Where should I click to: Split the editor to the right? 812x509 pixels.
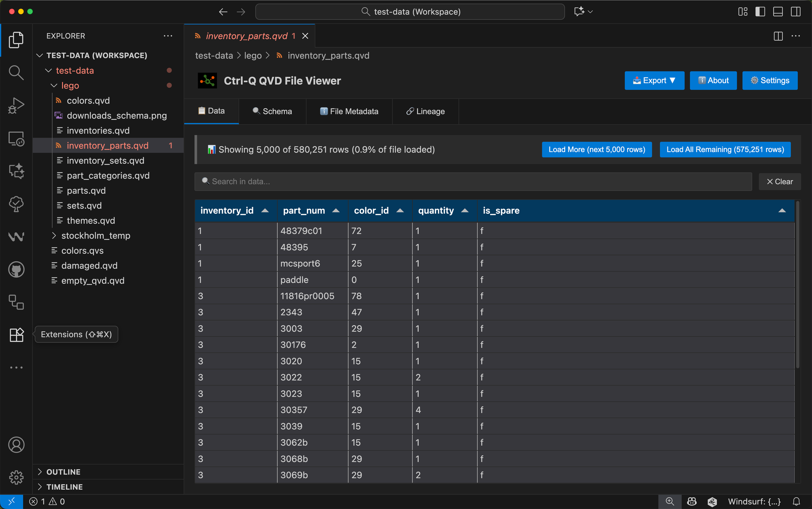coord(778,36)
